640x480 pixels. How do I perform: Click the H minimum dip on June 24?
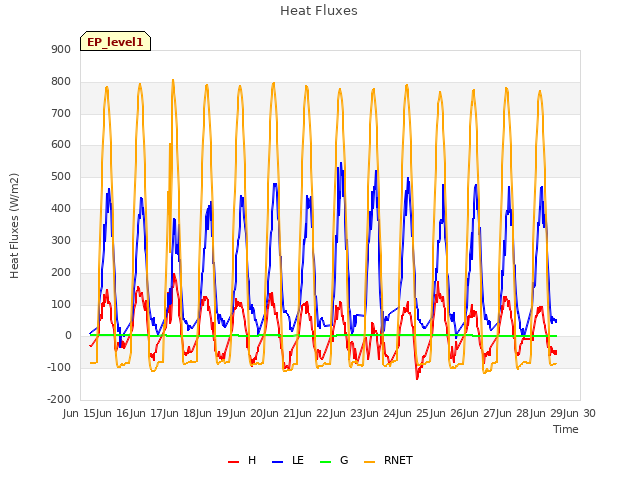click(x=417, y=379)
